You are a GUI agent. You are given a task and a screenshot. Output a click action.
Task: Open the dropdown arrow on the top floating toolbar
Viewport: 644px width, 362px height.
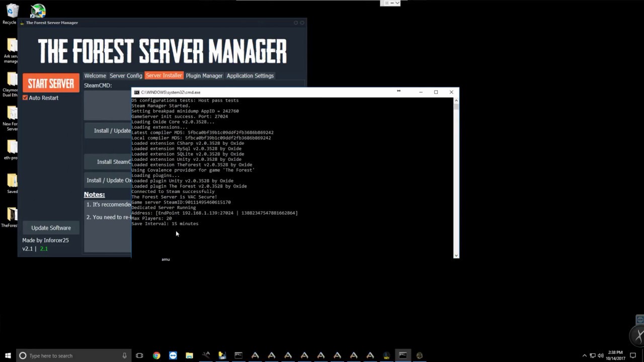(397, 3)
